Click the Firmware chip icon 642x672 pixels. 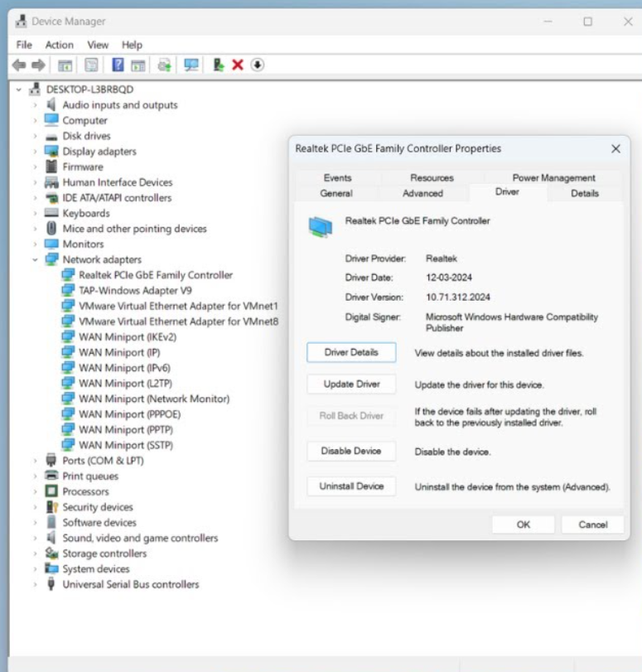click(x=51, y=167)
